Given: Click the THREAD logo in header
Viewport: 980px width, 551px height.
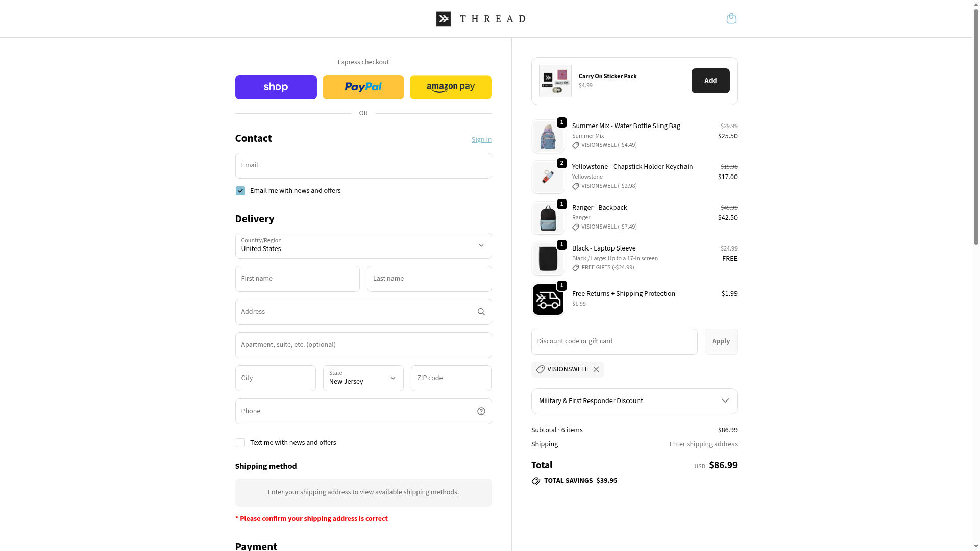Looking at the screenshot, I should (x=481, y=19).
